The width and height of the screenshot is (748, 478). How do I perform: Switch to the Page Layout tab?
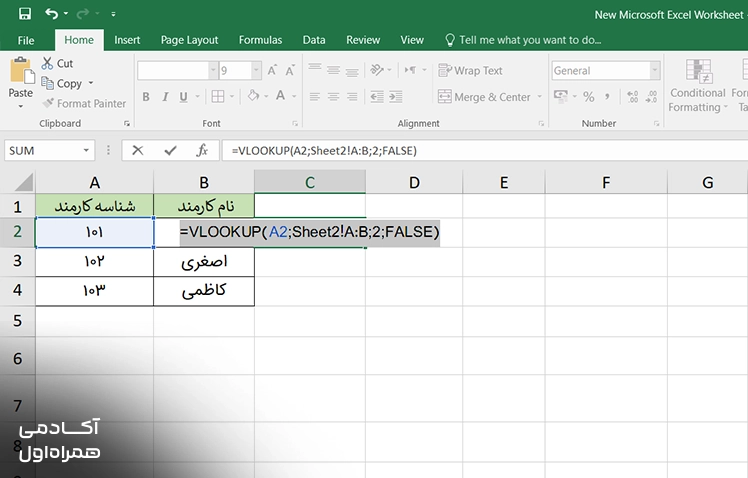(189, 40)
